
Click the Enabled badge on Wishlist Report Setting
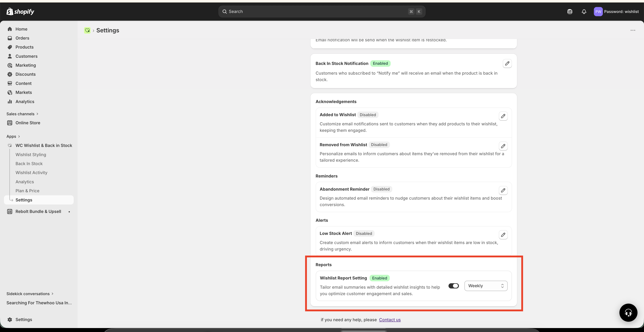379,278
